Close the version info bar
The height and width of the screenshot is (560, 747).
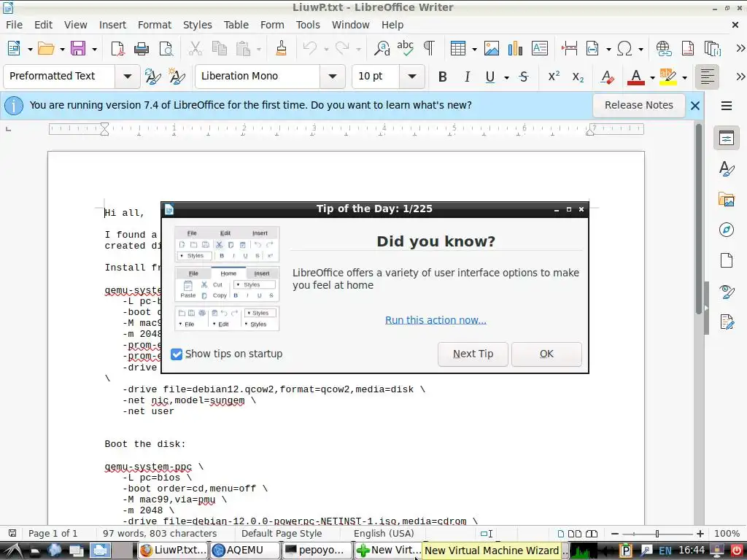(695, 106)
